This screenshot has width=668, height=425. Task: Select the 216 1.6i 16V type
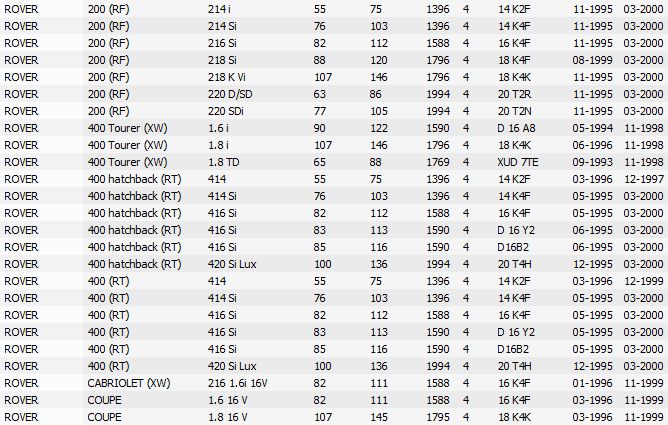click(x=237, y=383)
